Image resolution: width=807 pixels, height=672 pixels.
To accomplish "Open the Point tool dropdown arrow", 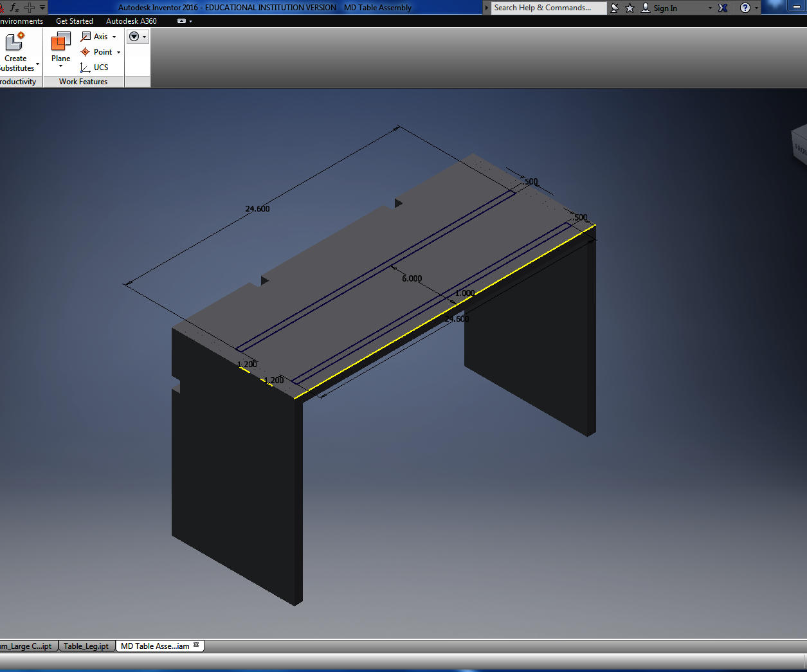I will click(118, 52).
